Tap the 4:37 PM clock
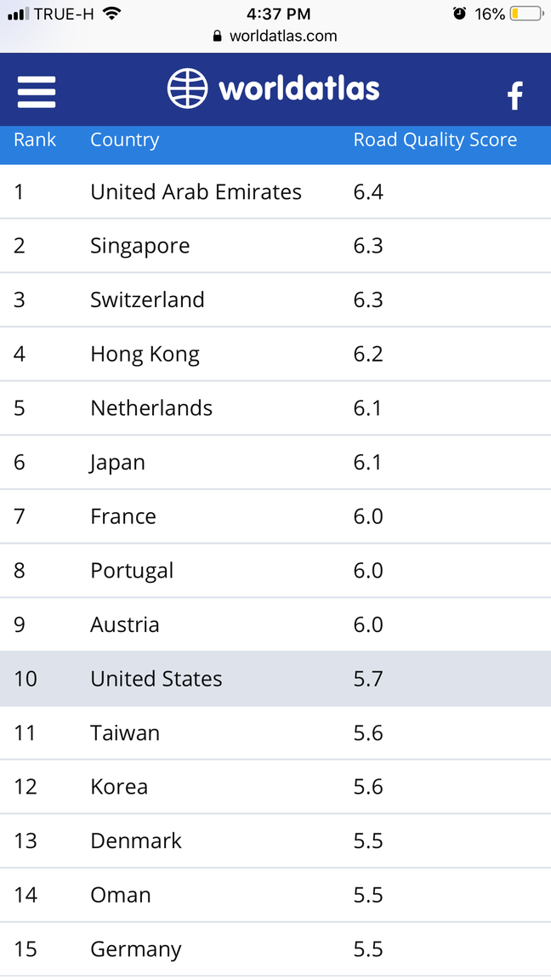Screen dimensions: 551x980 click(x=279, y=14)
